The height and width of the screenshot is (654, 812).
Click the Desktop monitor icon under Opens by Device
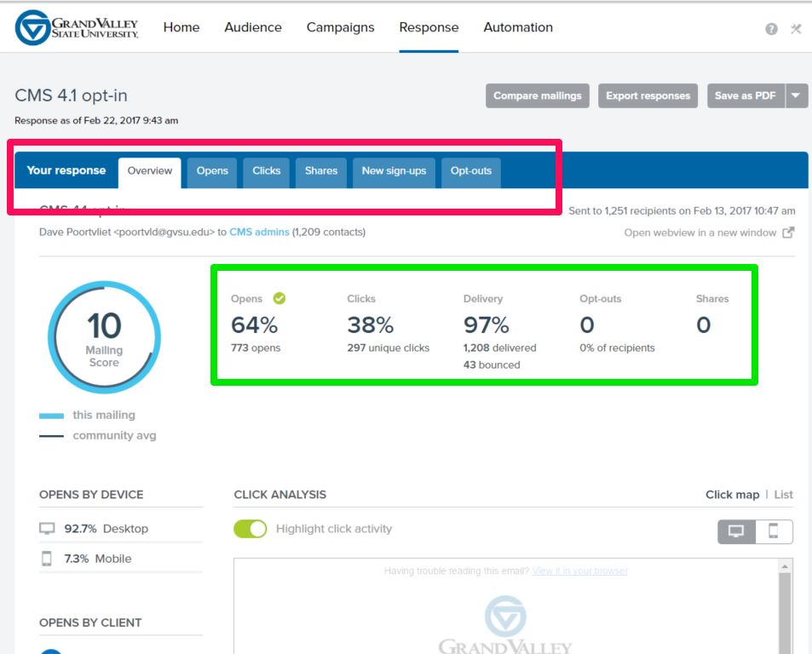pyautogui.click(x=47, y=529)
